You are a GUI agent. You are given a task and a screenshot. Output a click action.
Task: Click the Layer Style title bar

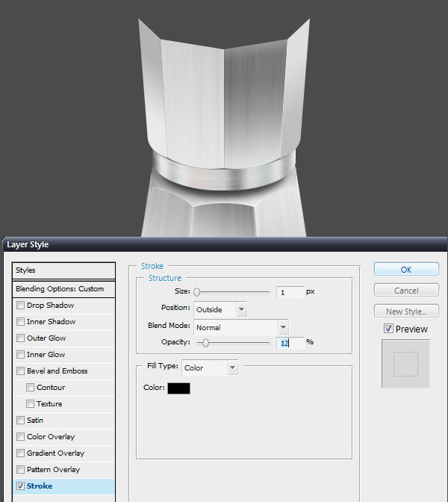224,244
